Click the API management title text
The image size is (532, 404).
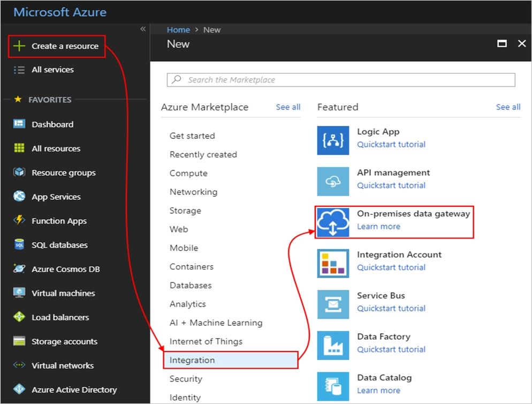point(393,173)
